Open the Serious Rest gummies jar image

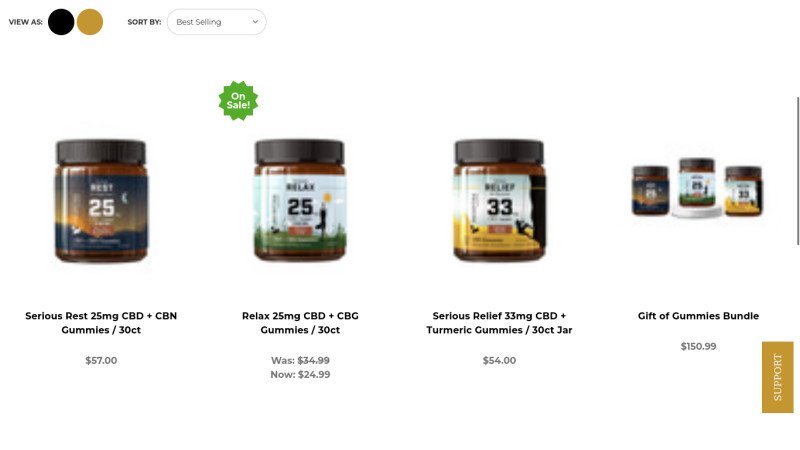click(x=101, y=200)
